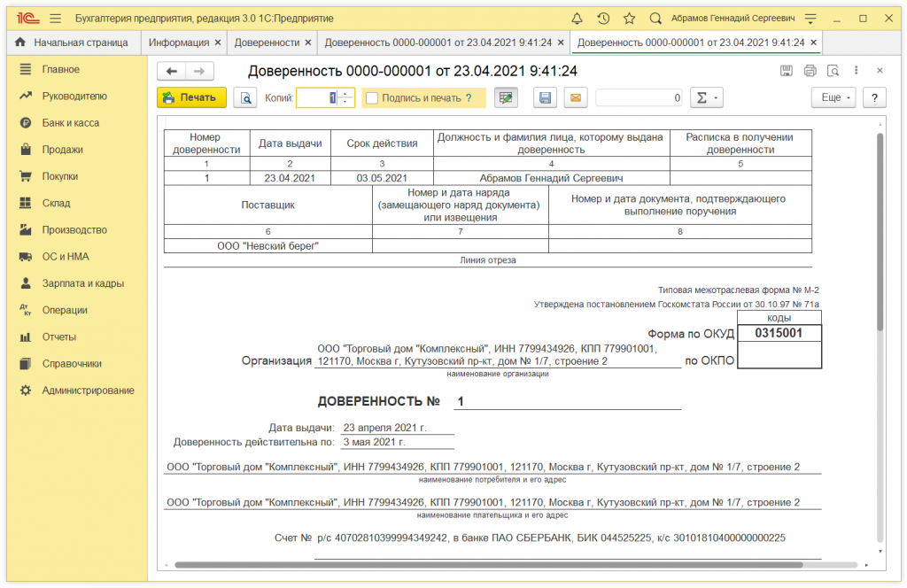Click the Копий number input field
This screenshot has height=588, width=907.
pyautogui.click(x=316, y=97)
